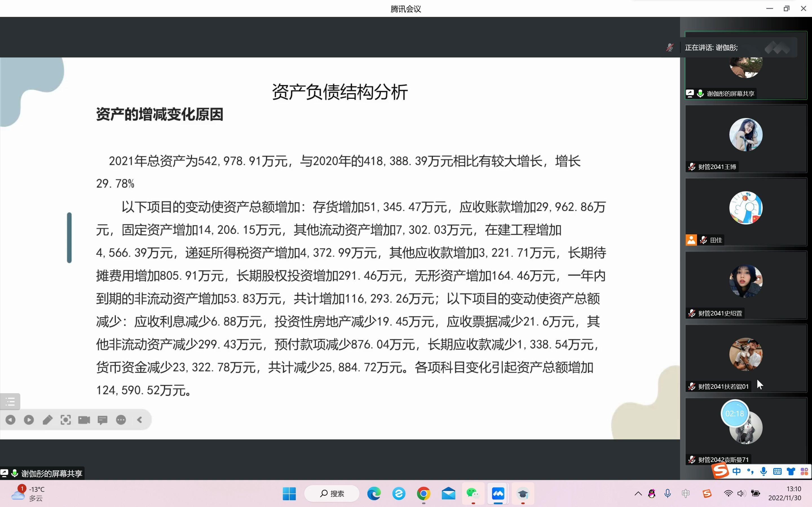
Task: Toggle 中/英 input mode on the Sogou bar
Action: [737, 471]
